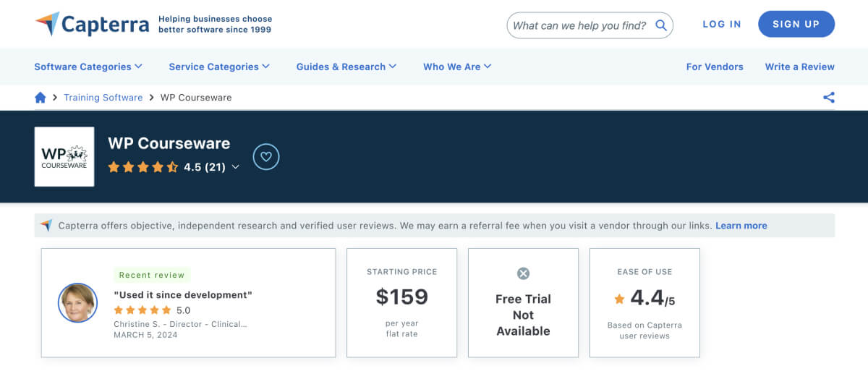Click the Free Trial unavailable X icon
Image resolution: width=868 pixels, height=379 pixels.
(x=523, y=273)
